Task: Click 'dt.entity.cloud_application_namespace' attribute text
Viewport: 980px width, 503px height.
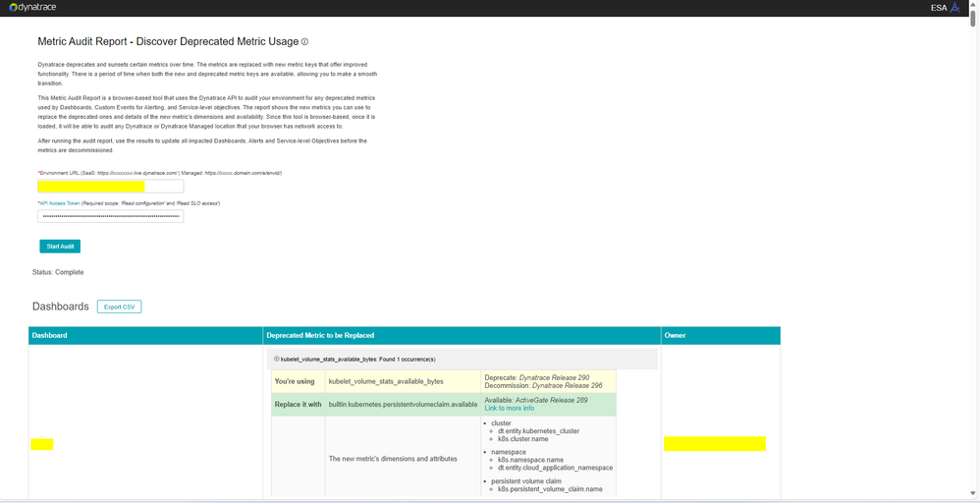Action: point(556,468)
